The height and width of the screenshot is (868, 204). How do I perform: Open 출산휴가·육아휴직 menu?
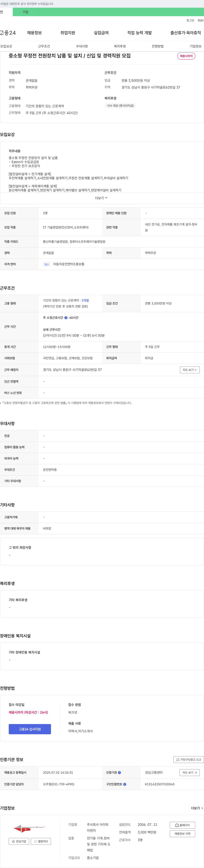(186, 33)
